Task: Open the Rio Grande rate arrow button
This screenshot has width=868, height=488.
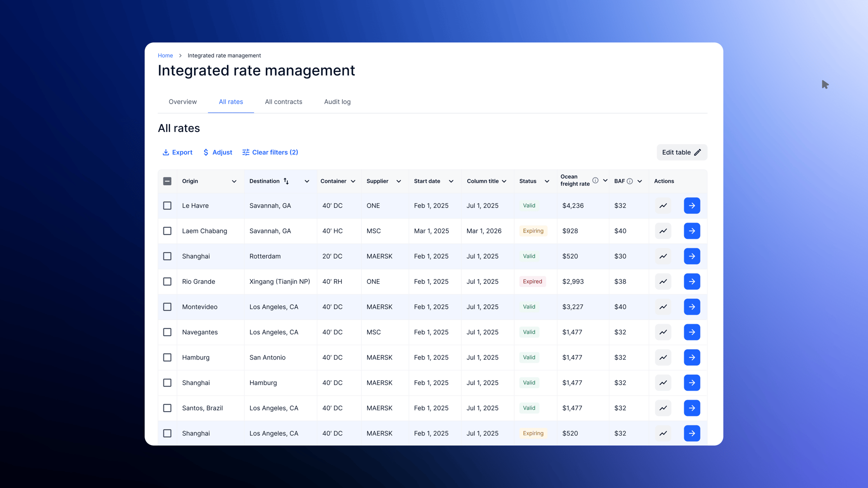Action: pos(692,282)
